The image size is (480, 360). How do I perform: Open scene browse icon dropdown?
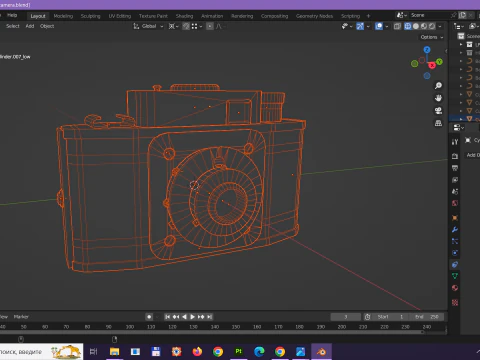(401, 15)
